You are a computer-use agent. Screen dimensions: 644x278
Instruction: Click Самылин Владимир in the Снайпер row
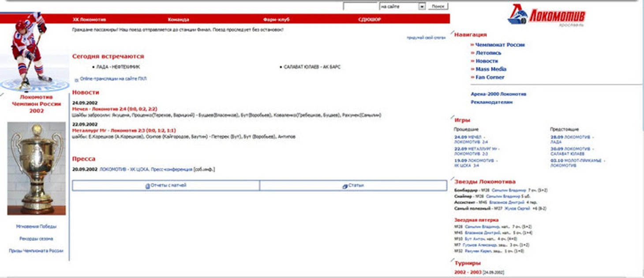(x=503, y=196)
